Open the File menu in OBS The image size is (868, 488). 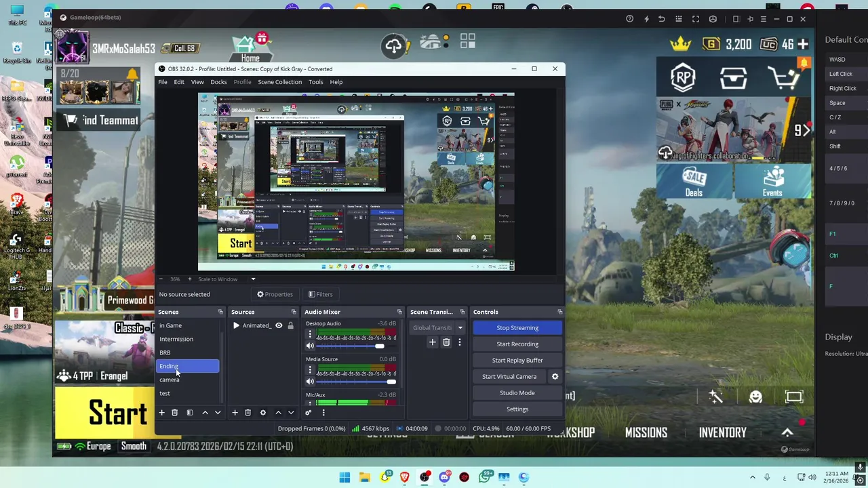point(163,82)
